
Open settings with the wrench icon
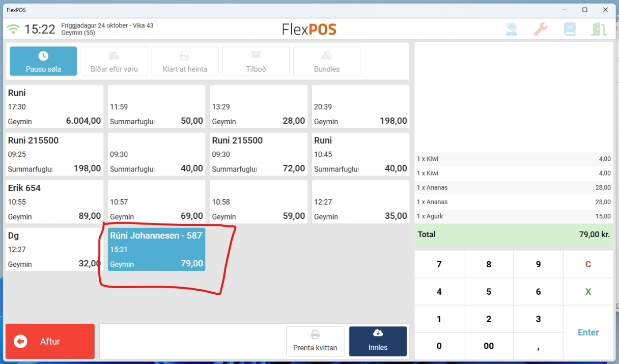pos(541,29)
